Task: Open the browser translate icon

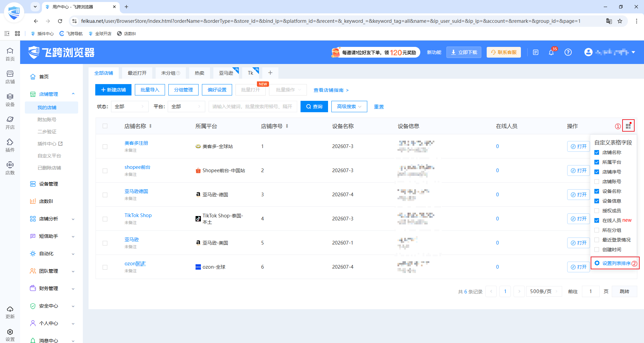Action: click(609, 21)
